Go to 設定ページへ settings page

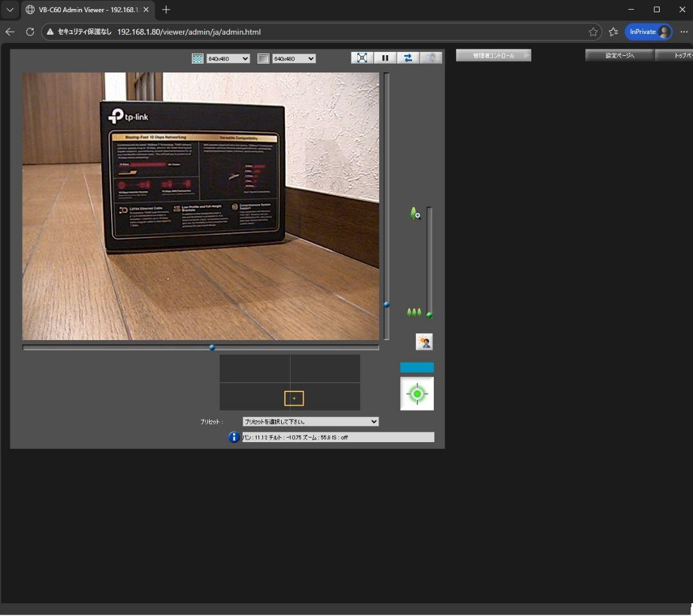619,56
